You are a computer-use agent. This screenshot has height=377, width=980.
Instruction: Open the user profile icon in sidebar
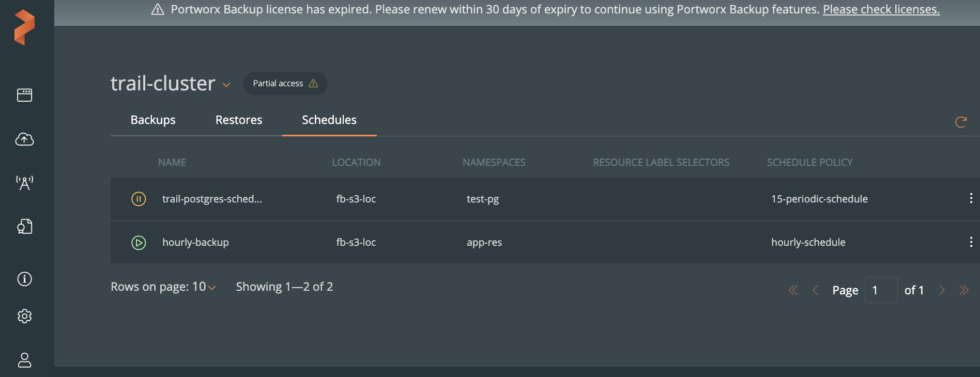pos(24,360)
